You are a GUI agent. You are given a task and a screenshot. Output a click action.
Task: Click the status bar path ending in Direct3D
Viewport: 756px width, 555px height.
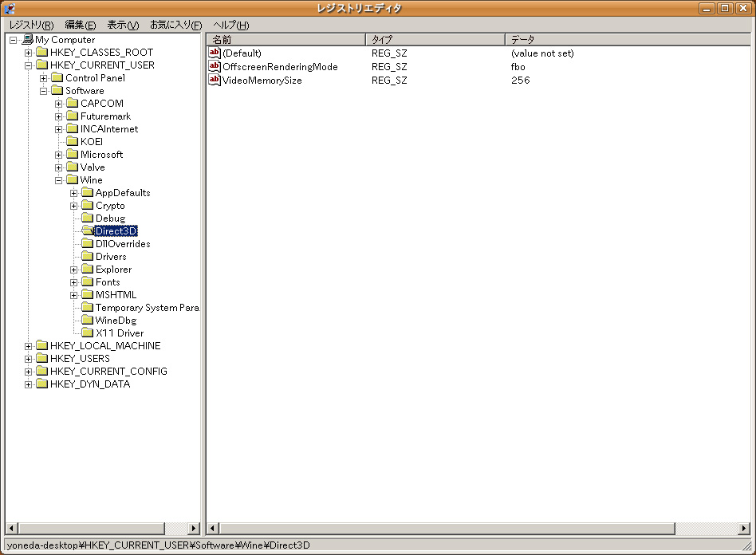click(x=158, y=545)
